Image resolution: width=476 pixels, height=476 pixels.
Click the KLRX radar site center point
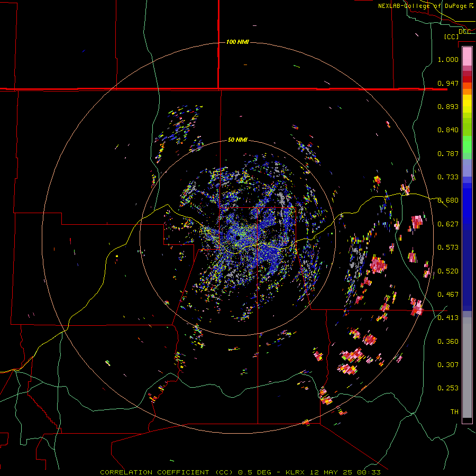click(237, 238)
